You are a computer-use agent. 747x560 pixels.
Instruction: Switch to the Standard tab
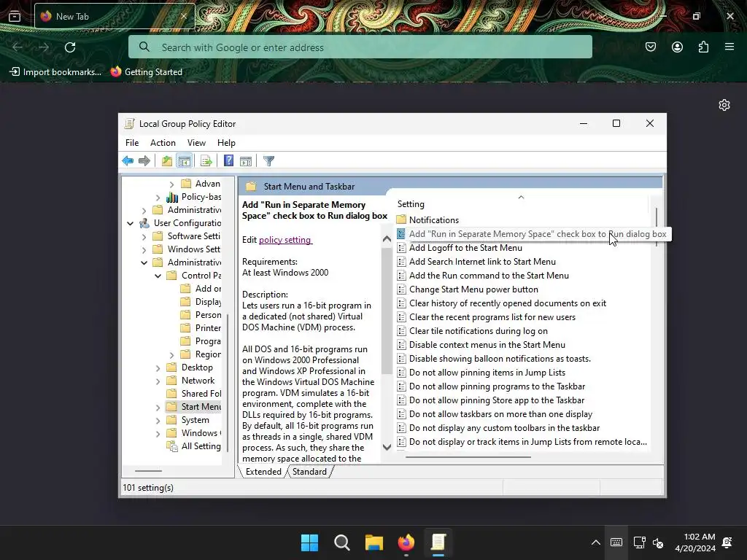[x=309, y=472]
